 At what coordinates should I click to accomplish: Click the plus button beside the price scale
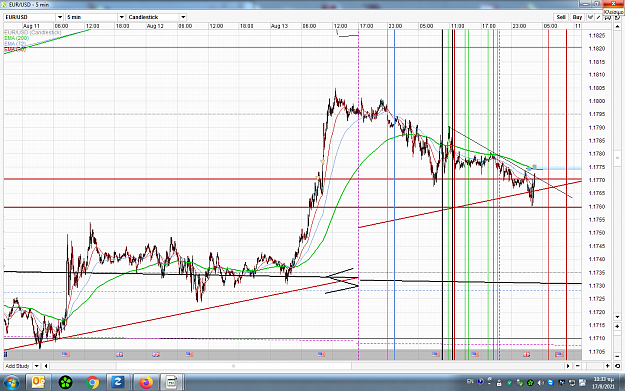click(x=617, y=326)
